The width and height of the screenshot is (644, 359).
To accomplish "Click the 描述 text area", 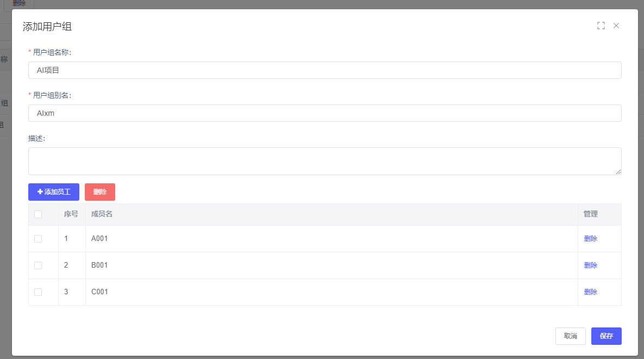I will [x=324, y=161].
